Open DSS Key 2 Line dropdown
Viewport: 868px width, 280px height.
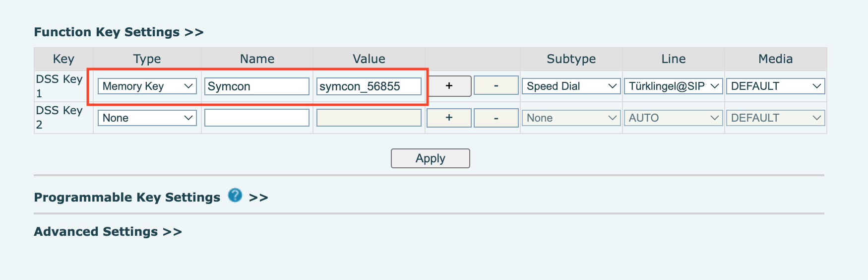coord(673,118)
